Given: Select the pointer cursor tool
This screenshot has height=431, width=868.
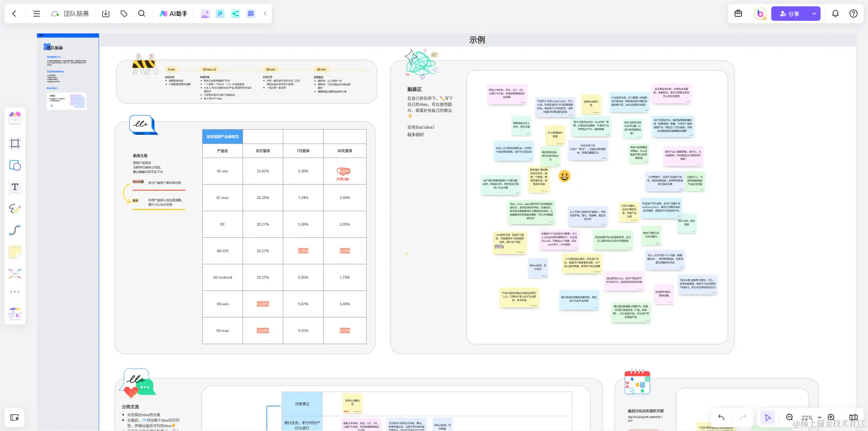Looking at the screenshot, I should coord(768,417).
